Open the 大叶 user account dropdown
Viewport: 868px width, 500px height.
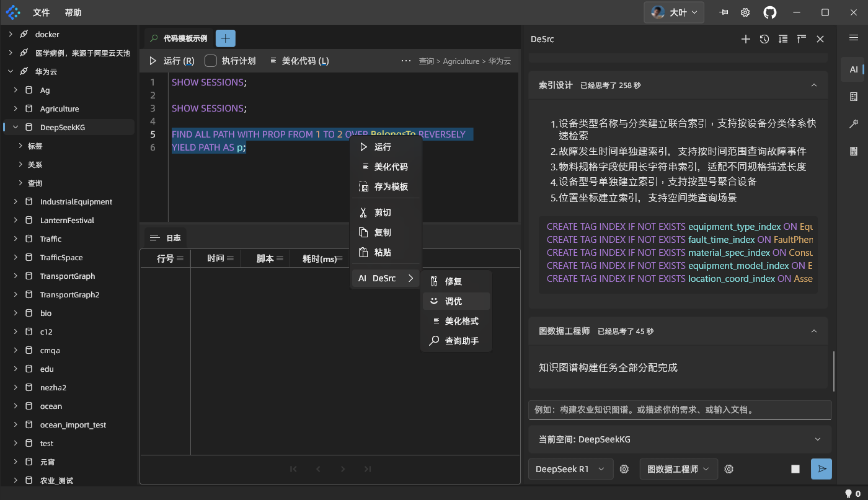pos(674,12)
